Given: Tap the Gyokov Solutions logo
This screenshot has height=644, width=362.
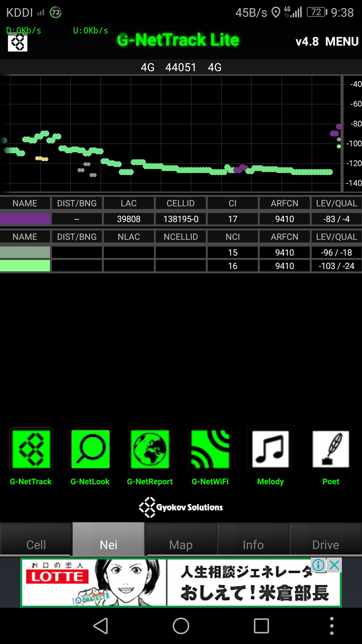Looking at the screenshot, I should (x=181, y=507).
